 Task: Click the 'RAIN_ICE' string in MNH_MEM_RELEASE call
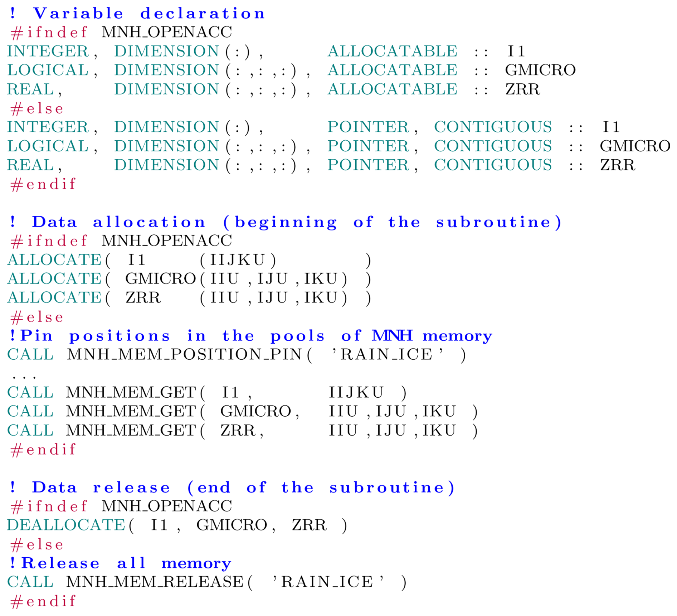pos(328,582)
